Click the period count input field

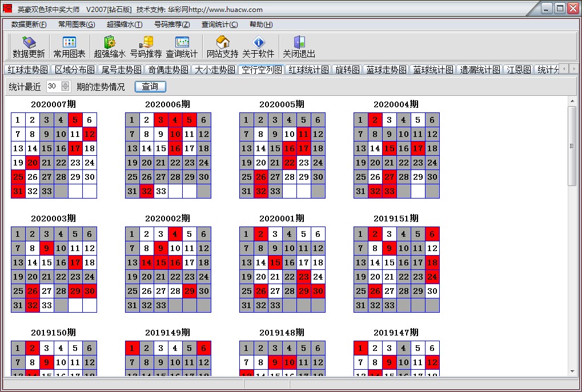tap(53, 87)
